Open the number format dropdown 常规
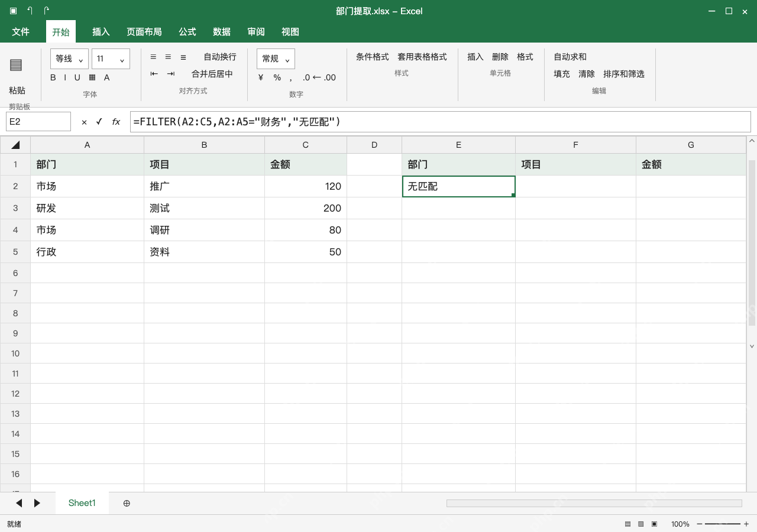 (x=276, y=59)
